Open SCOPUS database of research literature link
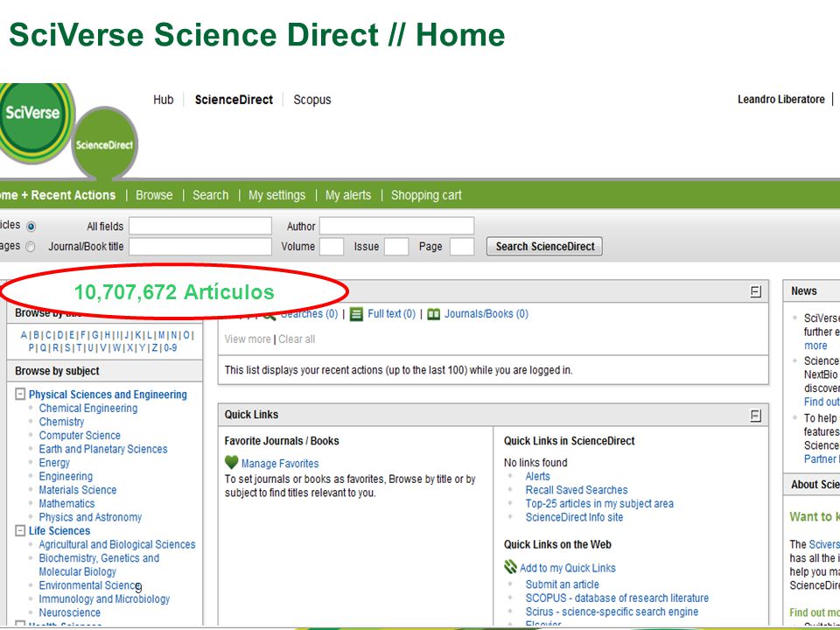Screen dimensions: 840x630 pyautogui.click(x=617, y=598)
